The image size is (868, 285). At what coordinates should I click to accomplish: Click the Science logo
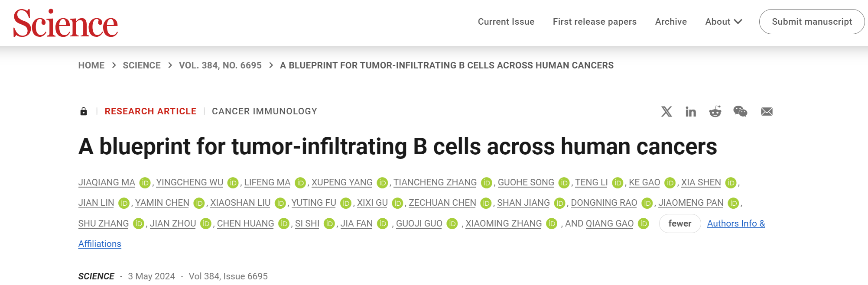pos(65,23)
